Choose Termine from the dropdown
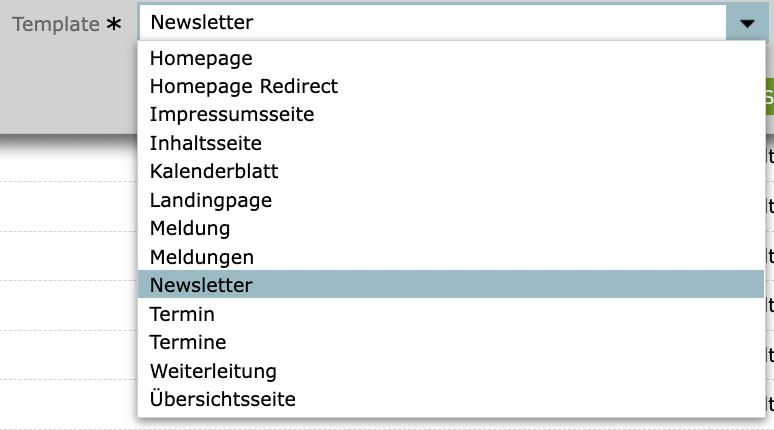The width and height of the screenshot is (774, 430). point(188,342)
